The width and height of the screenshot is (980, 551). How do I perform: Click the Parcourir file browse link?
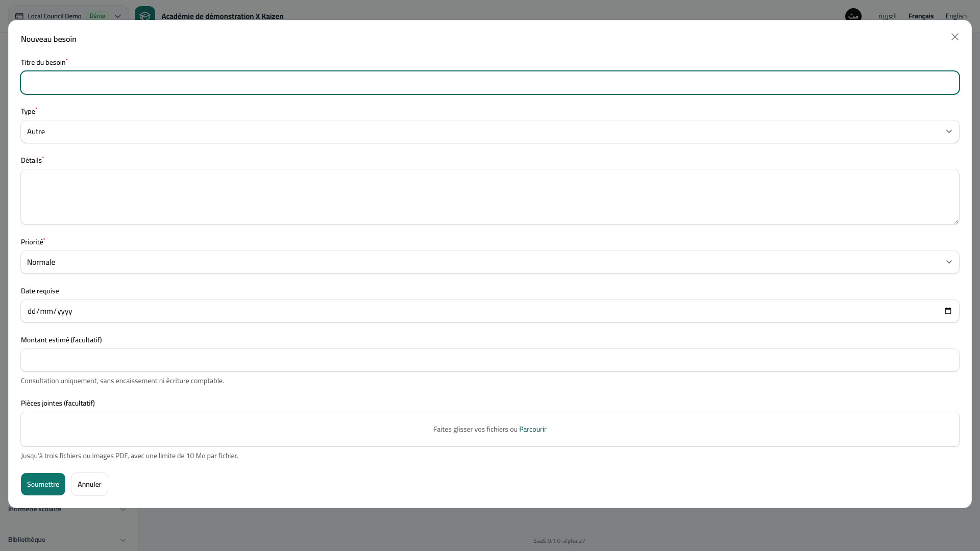(532, 429)
